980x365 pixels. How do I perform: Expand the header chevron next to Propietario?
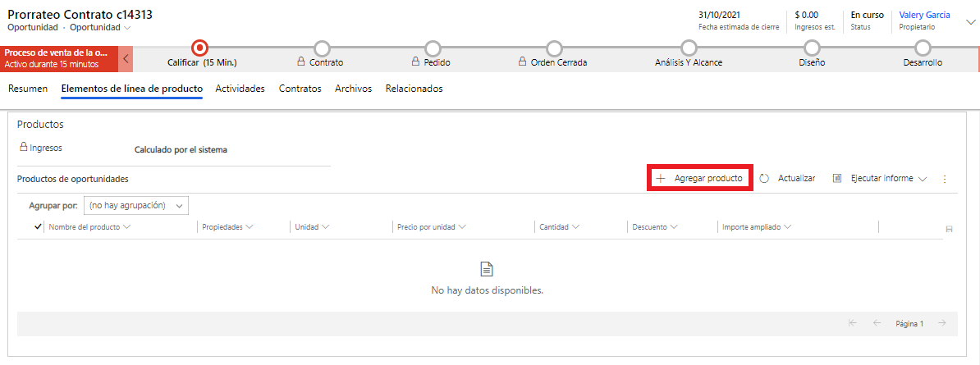click(x=971, y=21)
